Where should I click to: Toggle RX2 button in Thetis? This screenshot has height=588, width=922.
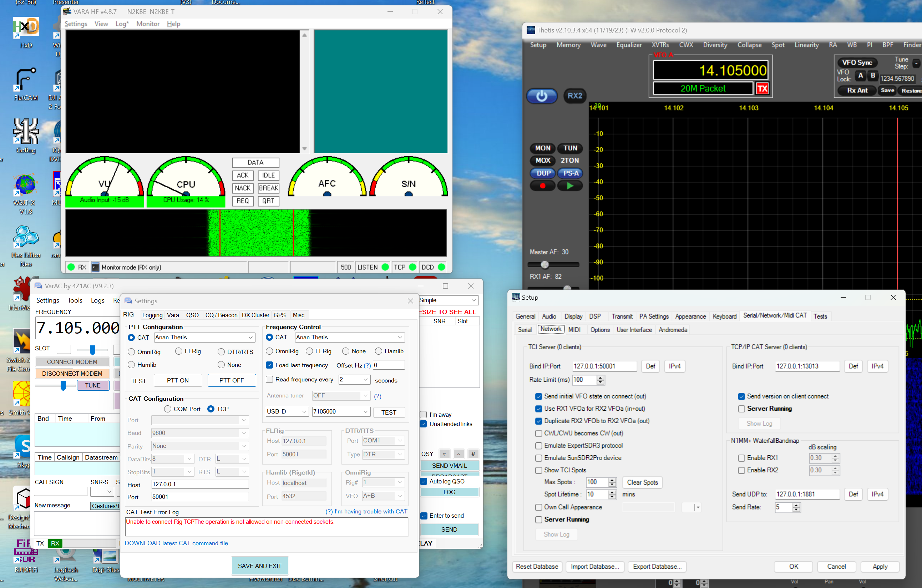(574, 96)
